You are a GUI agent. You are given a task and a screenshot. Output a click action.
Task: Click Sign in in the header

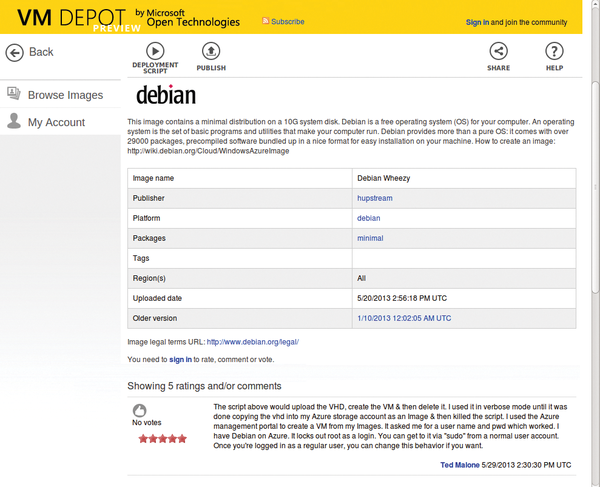(x=477, y=22)
